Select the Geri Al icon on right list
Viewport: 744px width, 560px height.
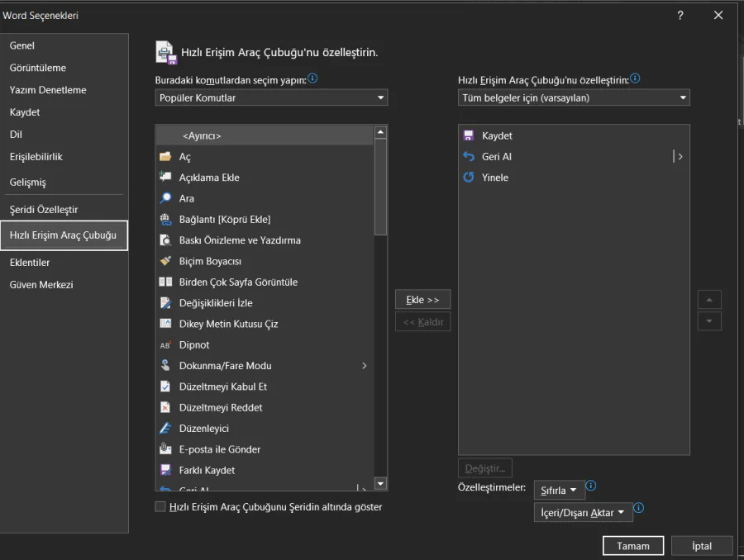470,156
